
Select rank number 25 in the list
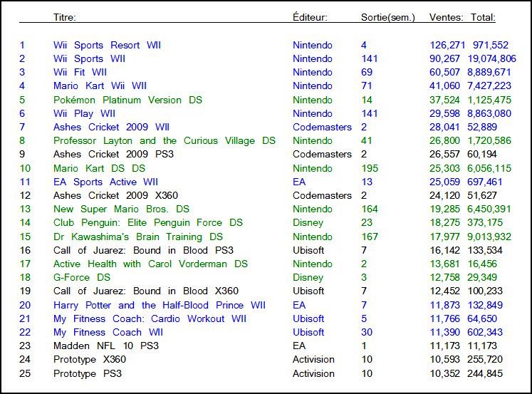click(x=26, y=373)
